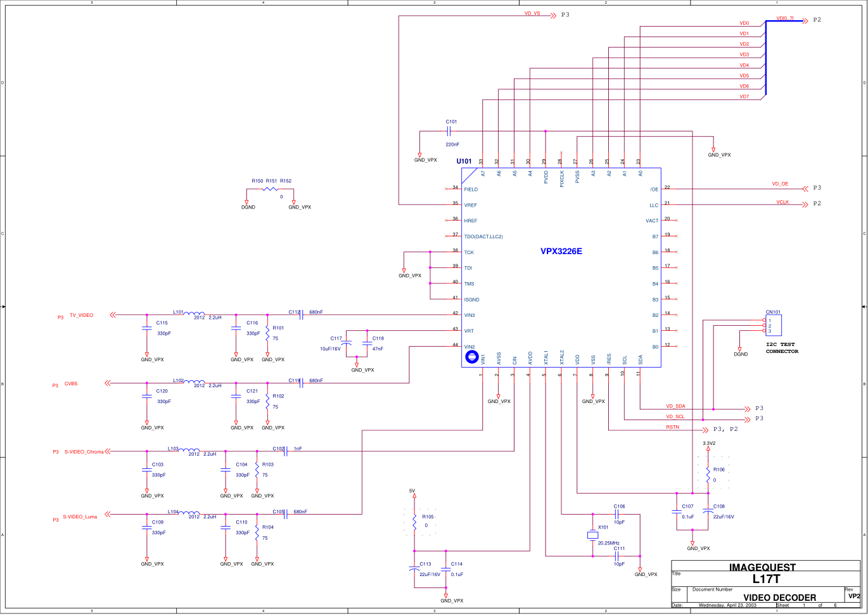Select the IMAGEQUEST title in title block

tap(762, 567)
